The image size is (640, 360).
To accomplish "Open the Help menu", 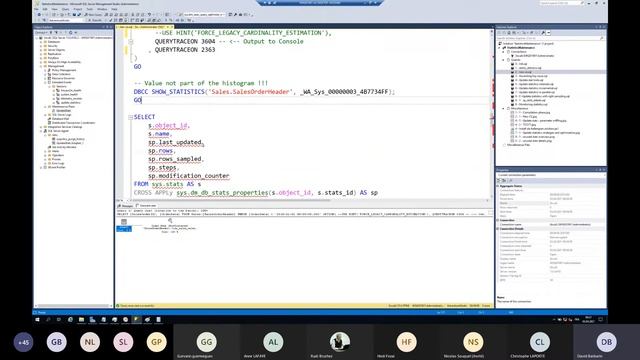I will [x=114, y=9].
